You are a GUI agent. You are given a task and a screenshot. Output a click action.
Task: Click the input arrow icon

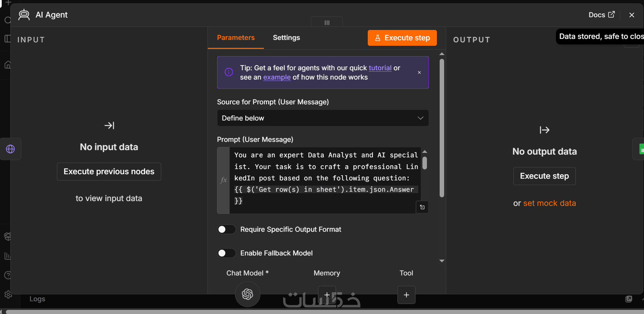click(109, 126)
